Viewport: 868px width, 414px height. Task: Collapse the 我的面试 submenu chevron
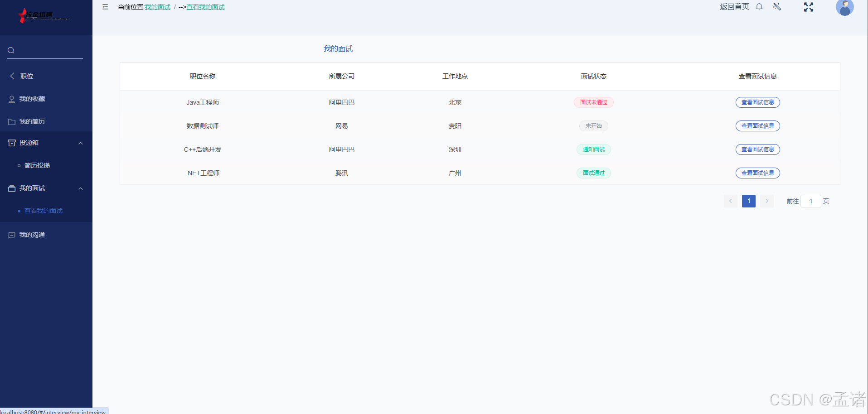click(x=81, y=188)
